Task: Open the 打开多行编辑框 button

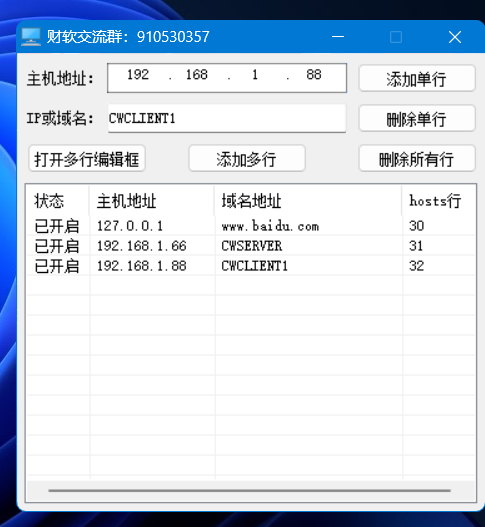Action: [87, 158]
